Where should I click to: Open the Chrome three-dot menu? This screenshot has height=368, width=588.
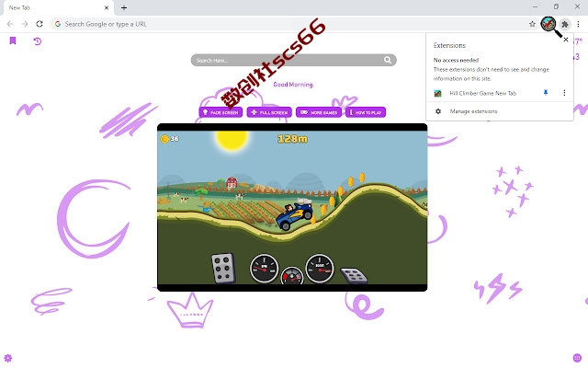pyautogui.click(x=578, y=24)
